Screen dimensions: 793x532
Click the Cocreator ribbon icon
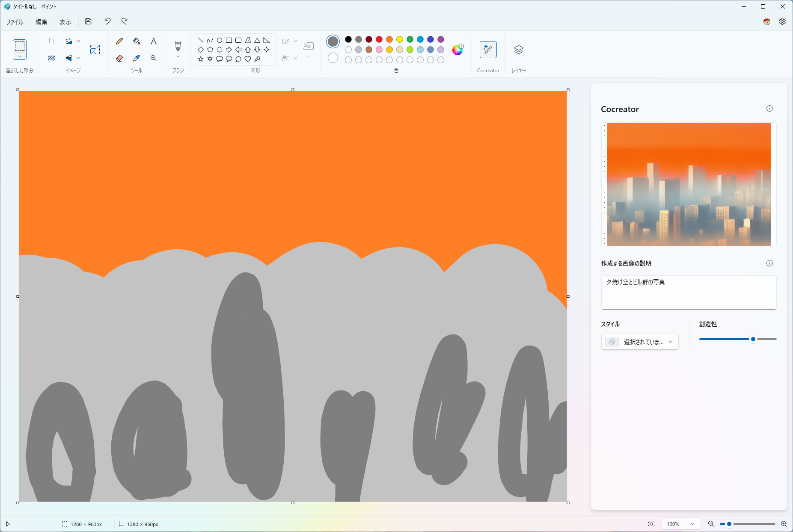point(488,49)
